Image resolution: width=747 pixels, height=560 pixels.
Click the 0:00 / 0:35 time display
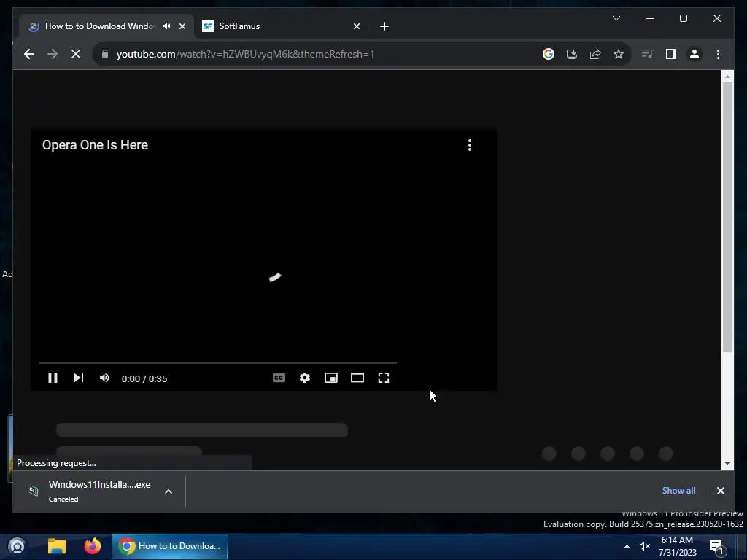[x=144, y=379]
